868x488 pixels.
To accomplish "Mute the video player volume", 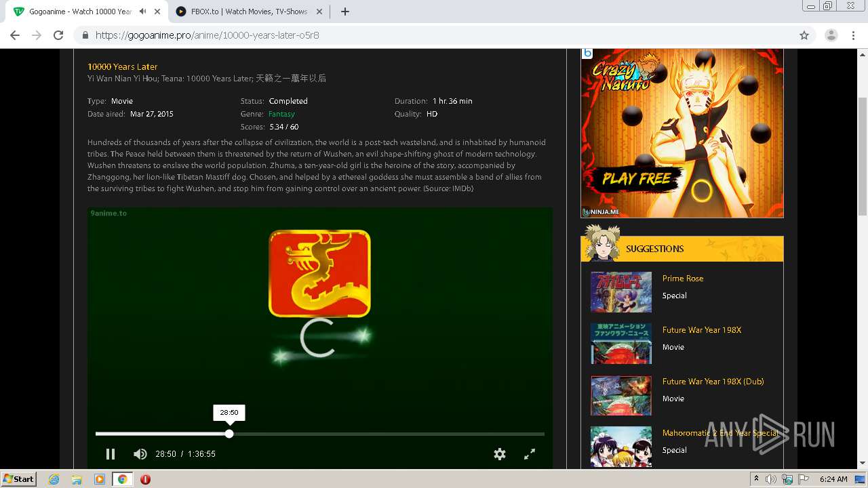I will [140, 454].
